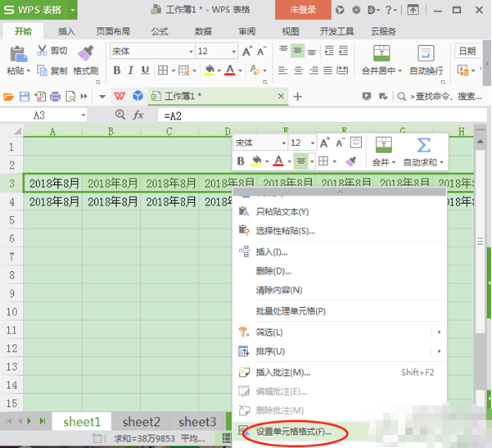Click the yellow fill color button
Image resolution: width=492 pixels, height=448 pixels.
coord(209,70)
